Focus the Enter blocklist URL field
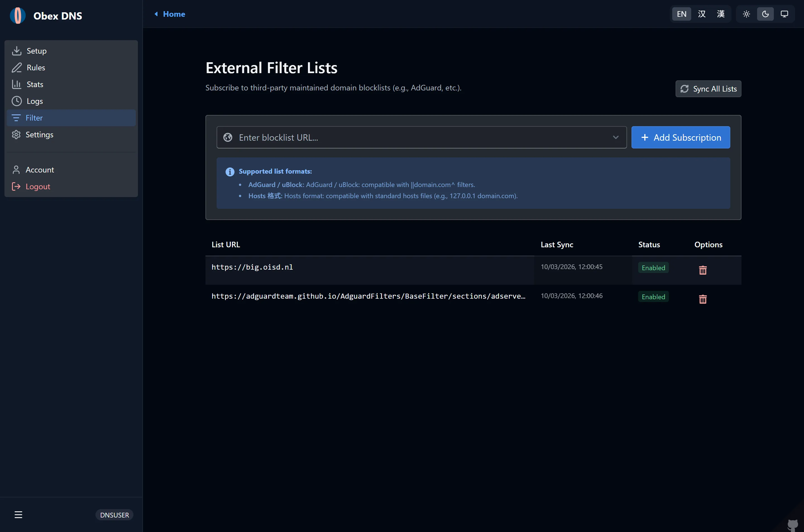804x532 pixels. coord(421,137)
